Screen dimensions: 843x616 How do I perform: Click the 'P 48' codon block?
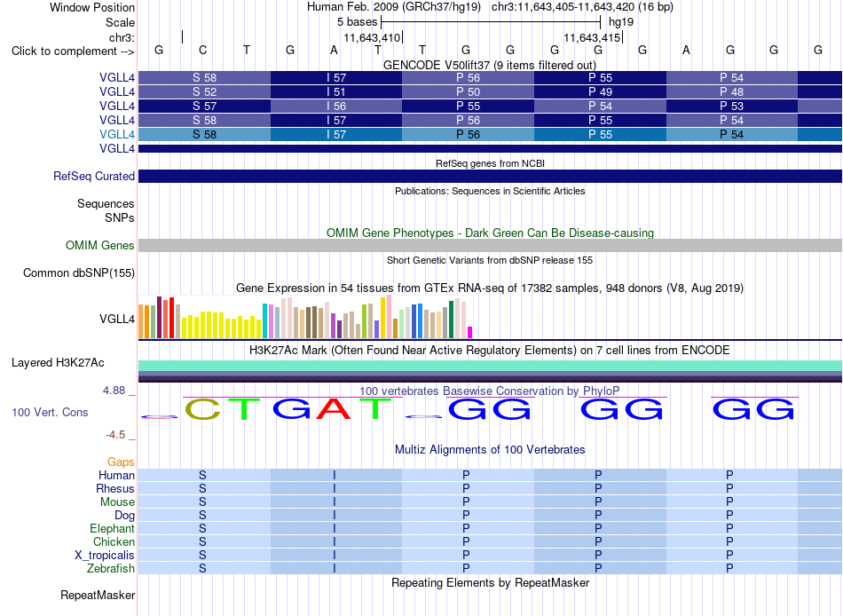(732, 92)
